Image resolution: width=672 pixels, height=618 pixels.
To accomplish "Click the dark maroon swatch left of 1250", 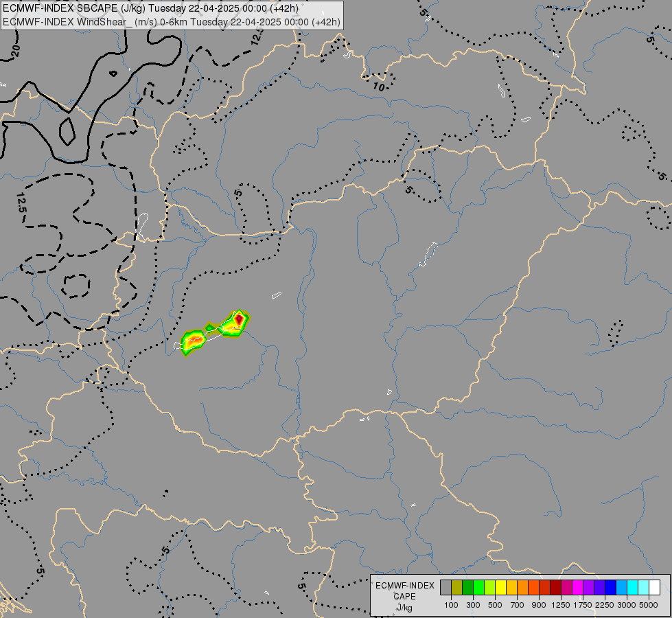I will (555, 587).
